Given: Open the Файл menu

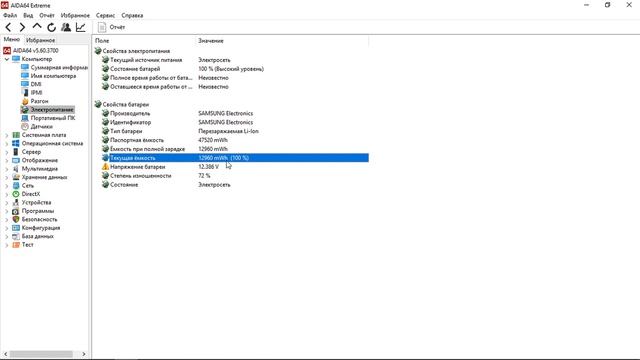Looking at the screenshot, I should [x=10, y=15].
